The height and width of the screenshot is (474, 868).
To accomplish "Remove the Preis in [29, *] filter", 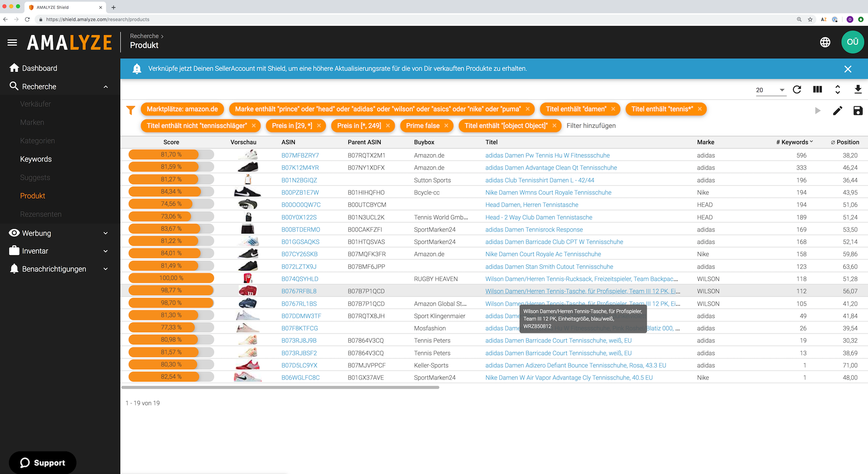I will pyautogui.click(x=319, y=126).
